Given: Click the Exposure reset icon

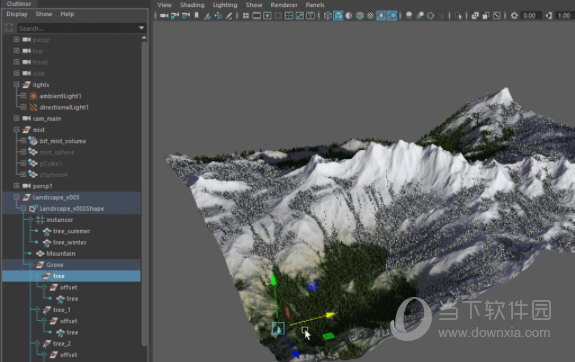Looking at the screenshot, I should click(514, 15).
